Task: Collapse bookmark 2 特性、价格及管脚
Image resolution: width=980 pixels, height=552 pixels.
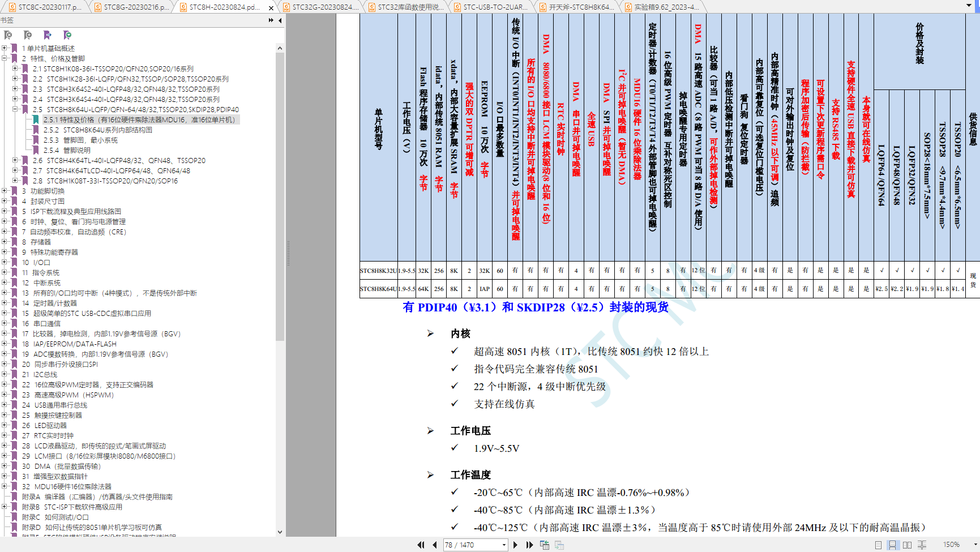Action: coord(5,58)
